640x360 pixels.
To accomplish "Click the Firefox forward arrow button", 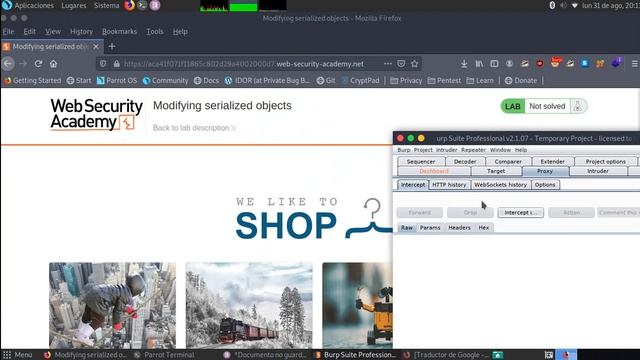I will point(23,64).
